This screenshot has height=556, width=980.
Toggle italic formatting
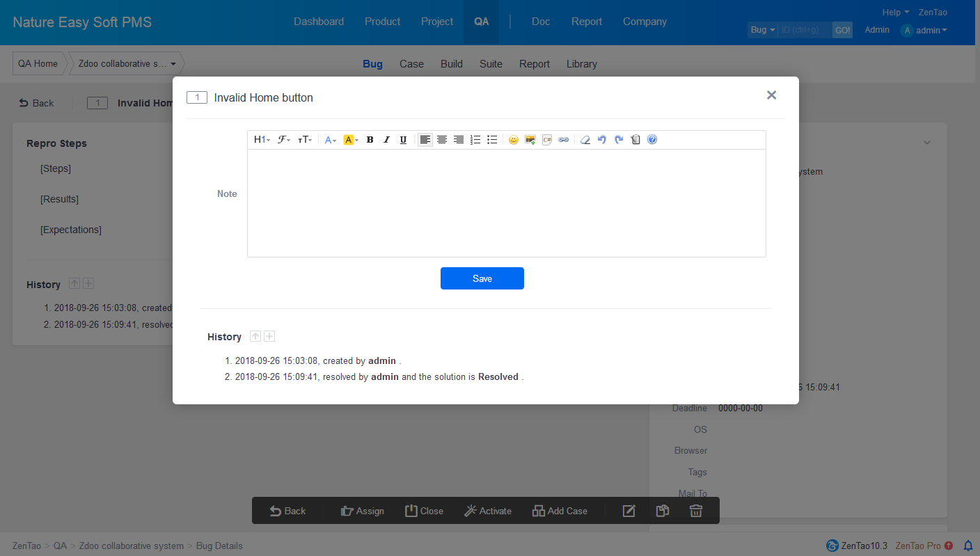click(387, 140)
